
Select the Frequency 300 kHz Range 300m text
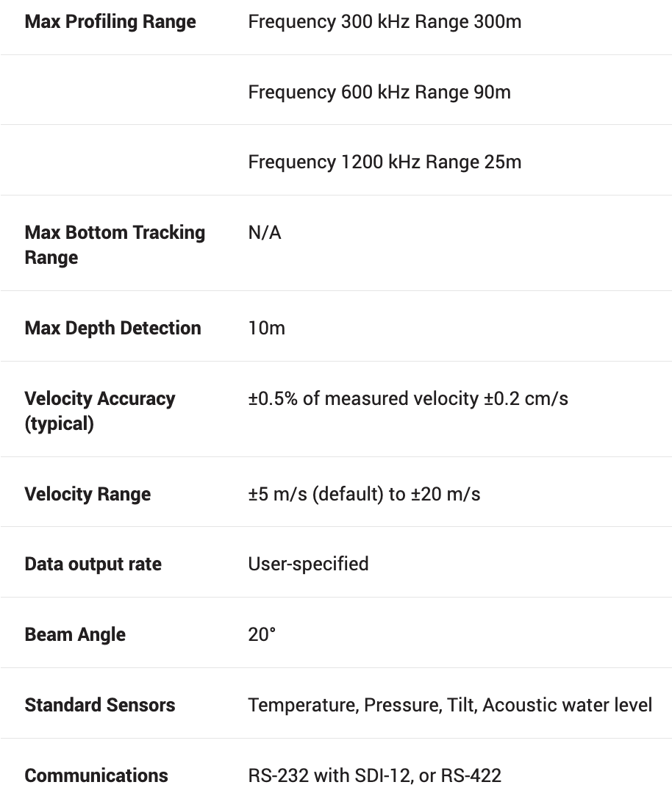coord(385,21)
